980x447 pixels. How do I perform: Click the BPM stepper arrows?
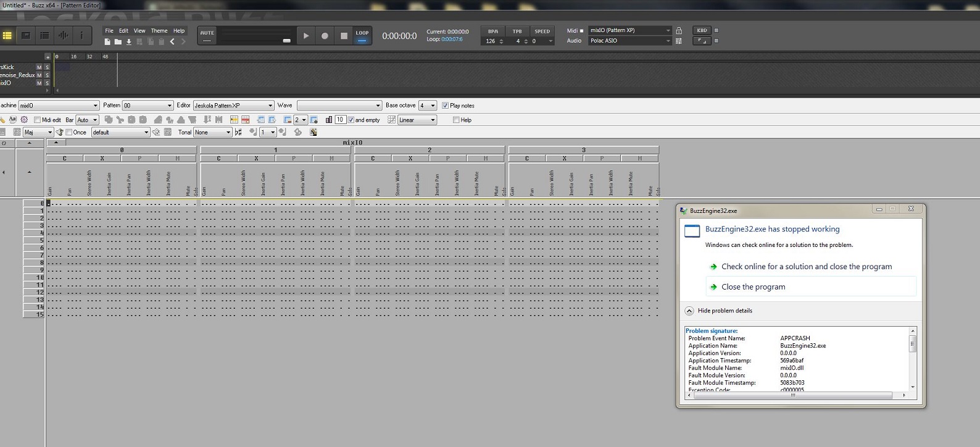[501, 41]
